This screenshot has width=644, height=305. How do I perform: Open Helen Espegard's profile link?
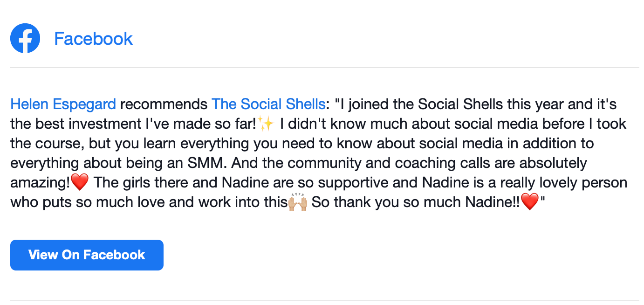63,104
